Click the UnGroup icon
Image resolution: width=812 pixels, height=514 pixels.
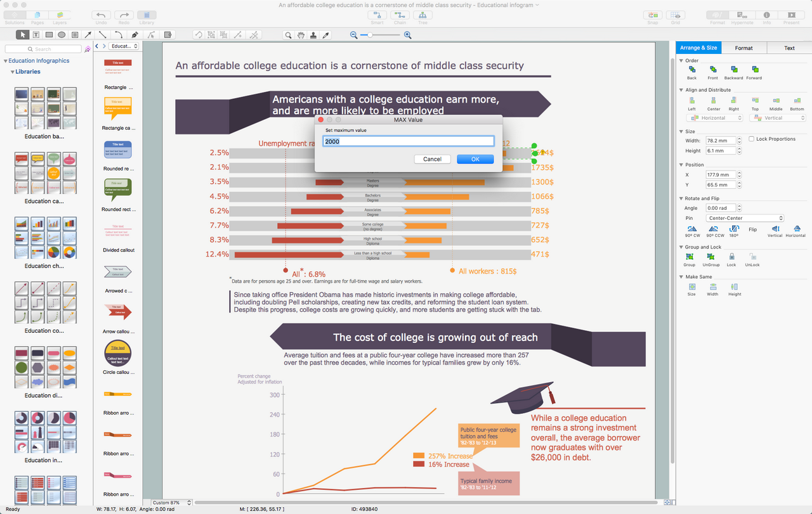(710, 257)
